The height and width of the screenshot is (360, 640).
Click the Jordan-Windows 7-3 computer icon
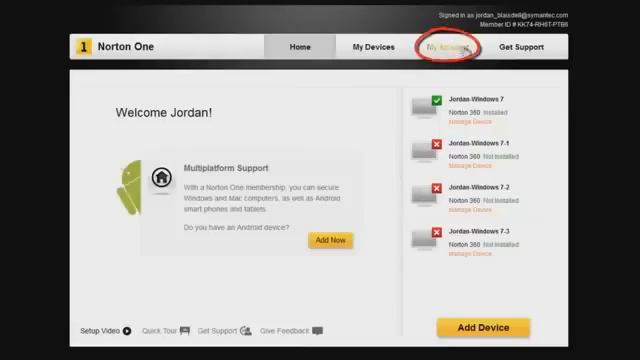tap(424, 240)
